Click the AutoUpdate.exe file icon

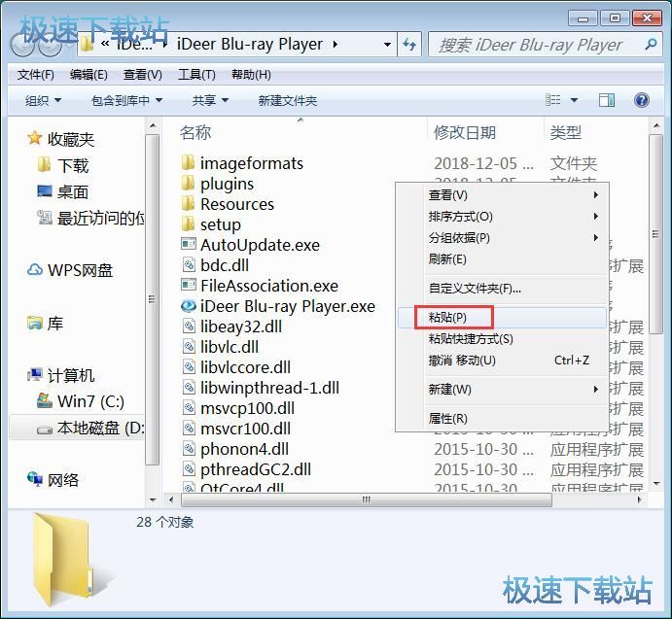(x=188, y=245)
